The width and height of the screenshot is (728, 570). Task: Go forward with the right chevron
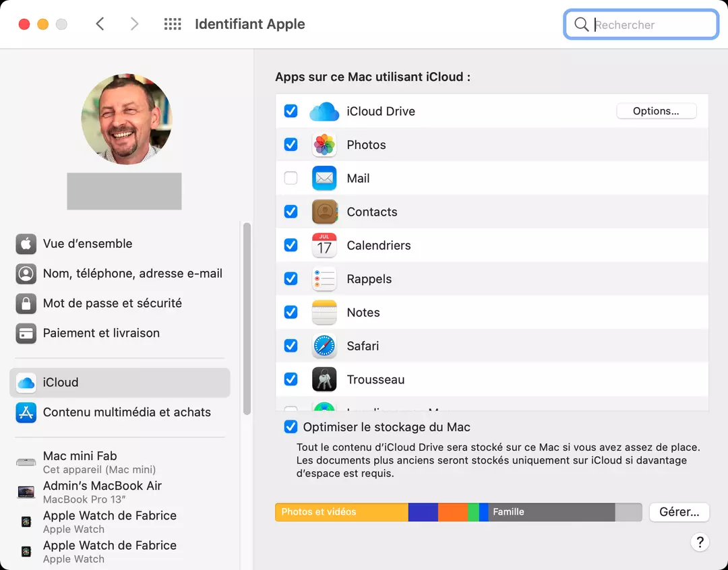coord(134,24)
